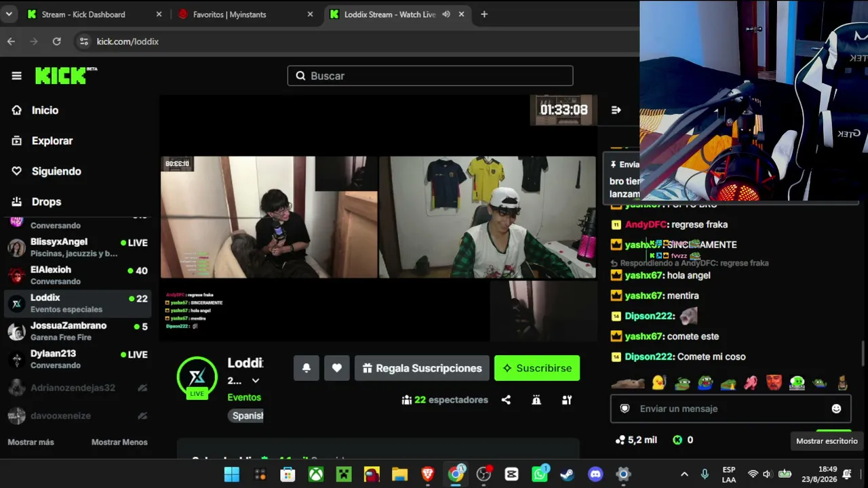Click the Loddix avatar with LIVE badge
The width and height of the screenshot is (868, 488).
click(x=197, y=378)
